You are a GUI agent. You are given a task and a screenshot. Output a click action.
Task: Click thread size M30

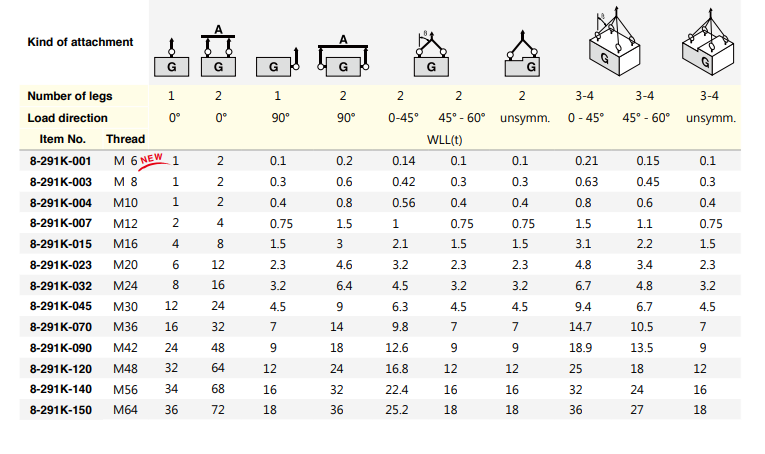click(125, 307)
